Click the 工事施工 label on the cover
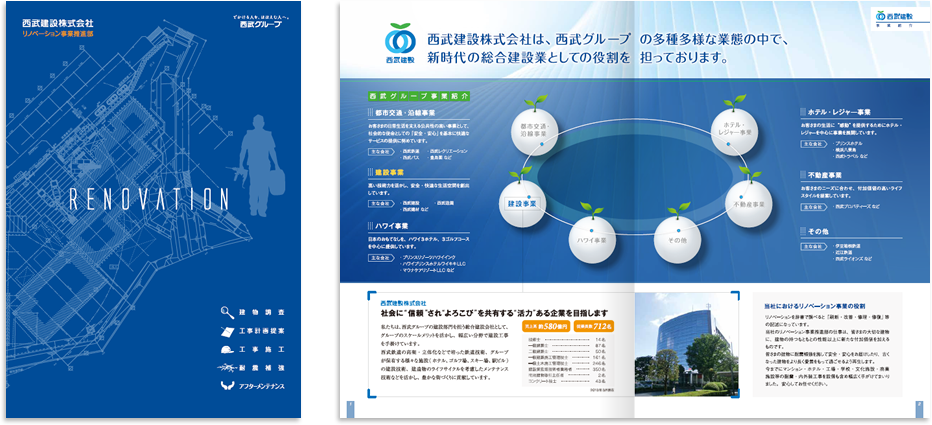Image resolution: width=932 pixels, height=425 pixels. pyautogui.click(x=262, y=349)
